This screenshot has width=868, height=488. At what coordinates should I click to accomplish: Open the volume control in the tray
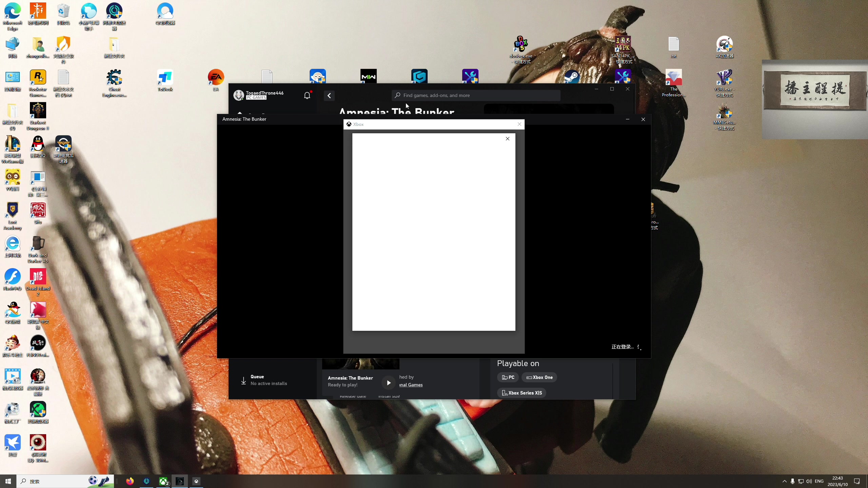(809, 481)
